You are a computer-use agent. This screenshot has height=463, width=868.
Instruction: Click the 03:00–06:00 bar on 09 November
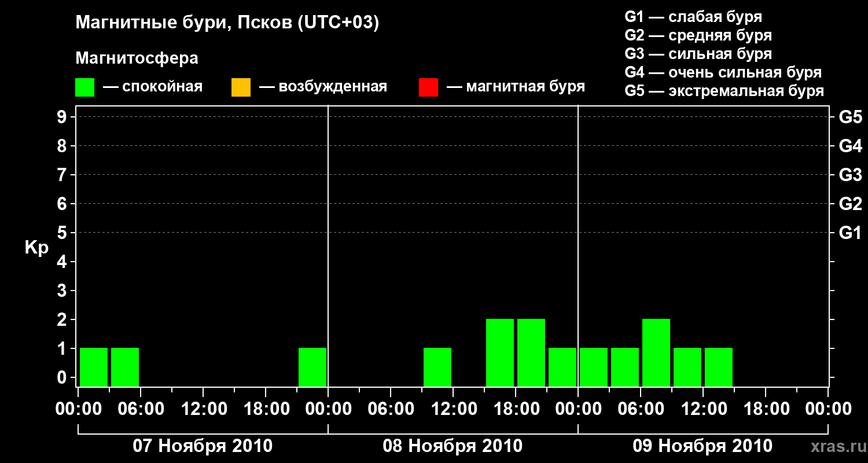tap(625, 367)
